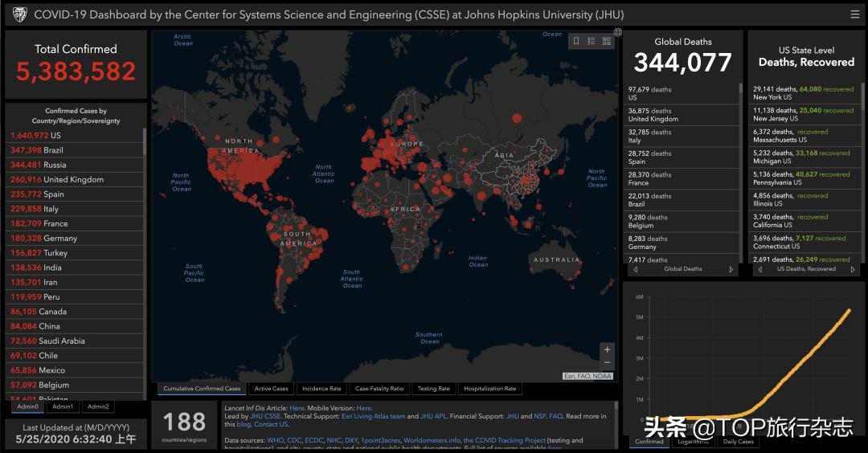This screenshot has height=453, width=868.
Task: Expand the map panel to fullscreen
Action: point(617,33)
